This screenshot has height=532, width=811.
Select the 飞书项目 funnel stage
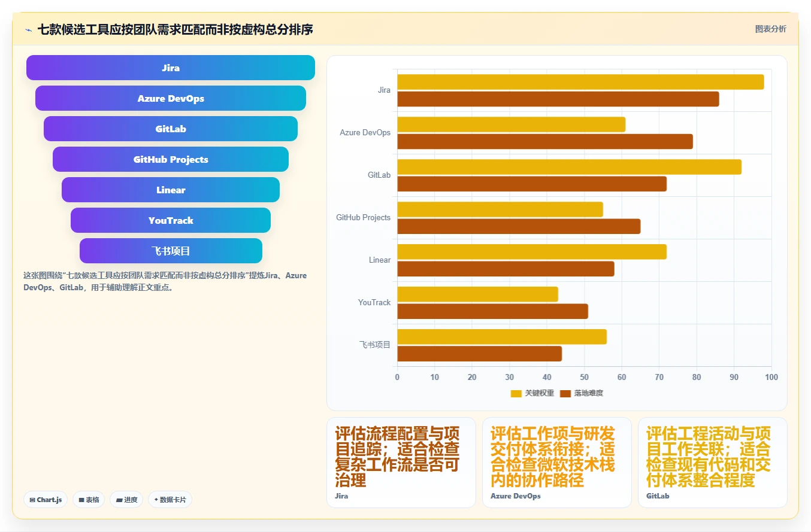pos(171,251)
